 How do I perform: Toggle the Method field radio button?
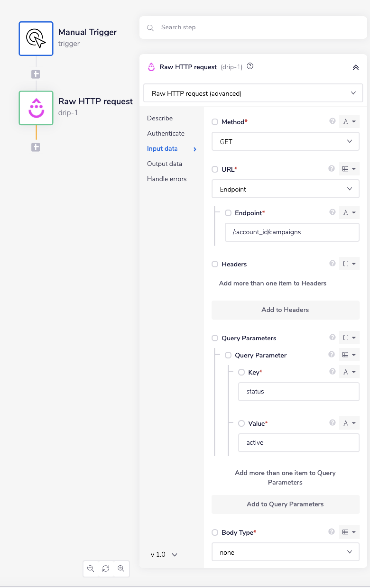click(215, 122)
